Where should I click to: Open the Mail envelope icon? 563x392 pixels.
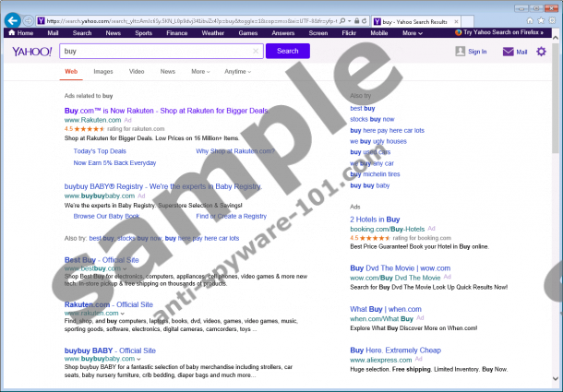[509, 52]
